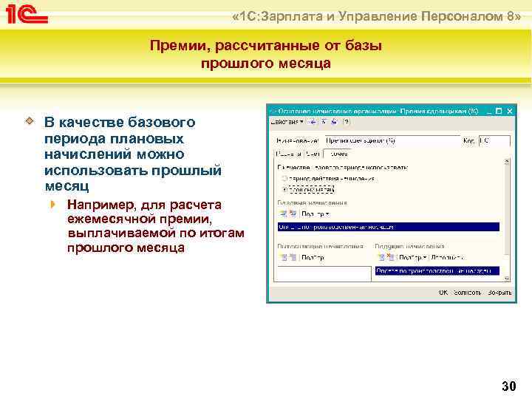
Task: Click into the Наименование text field
Action: (x=392, y=140)
